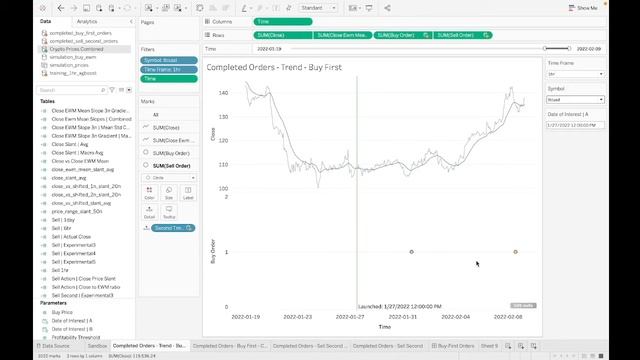
Task: Open the Sandbox sheet tab
Action: tap(97, 346)
